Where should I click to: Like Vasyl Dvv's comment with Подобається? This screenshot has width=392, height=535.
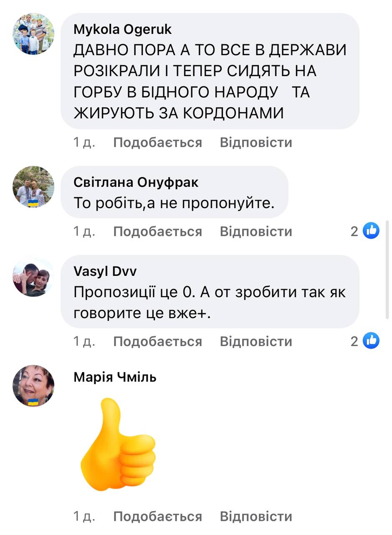coord(157,341)
